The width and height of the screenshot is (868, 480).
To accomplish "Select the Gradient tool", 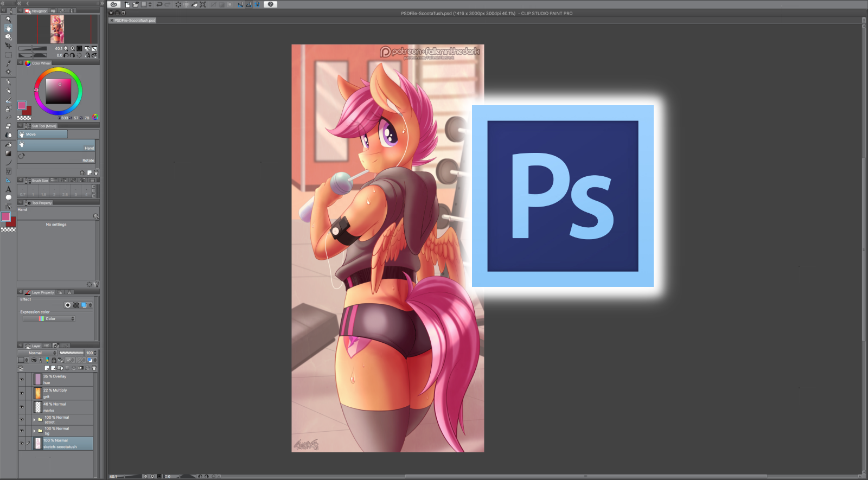I will [8, 153].
